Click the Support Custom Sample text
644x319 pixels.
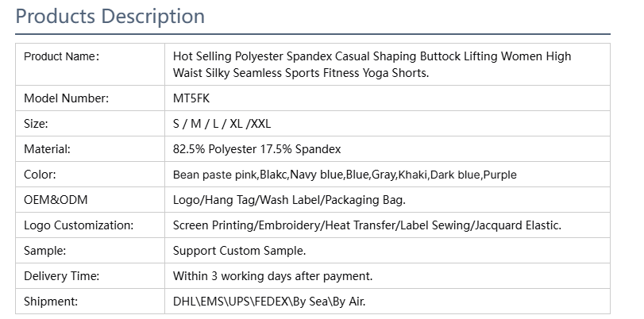click(240, 251)
